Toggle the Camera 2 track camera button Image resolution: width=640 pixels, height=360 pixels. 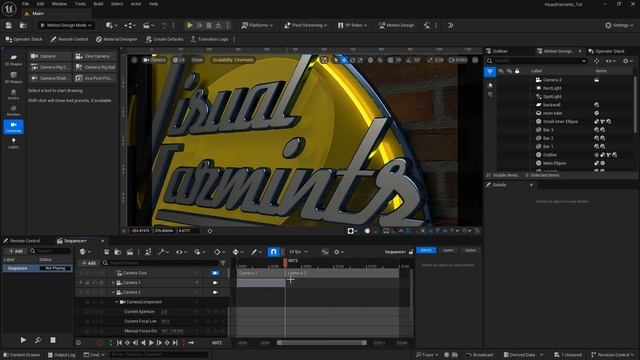pos(215,292)
